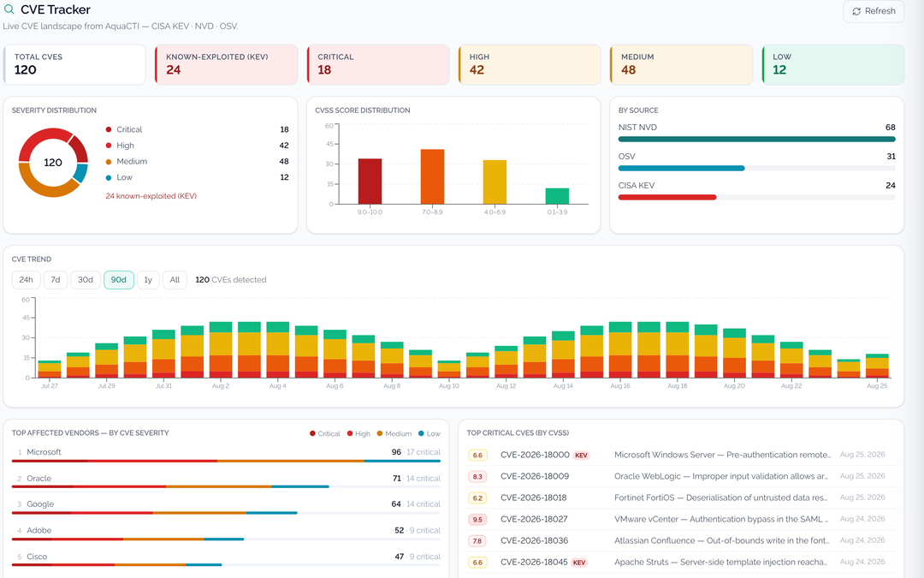Viewport: 924px width, 578px height.
Task: Select the Cisco vendor row
Action: (x=226, y=558)
